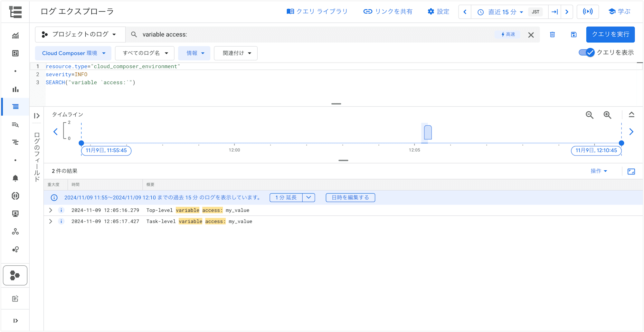Zoom out the timeline

point(590,115)
